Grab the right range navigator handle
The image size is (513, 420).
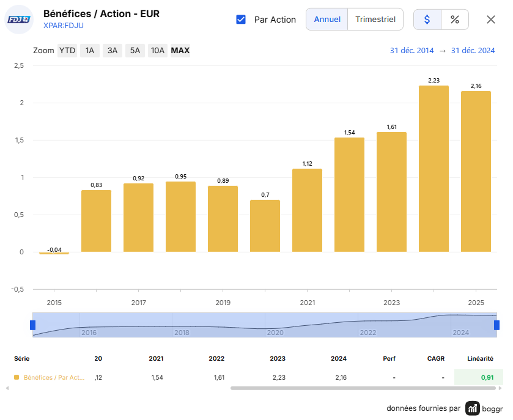point(496,325)
